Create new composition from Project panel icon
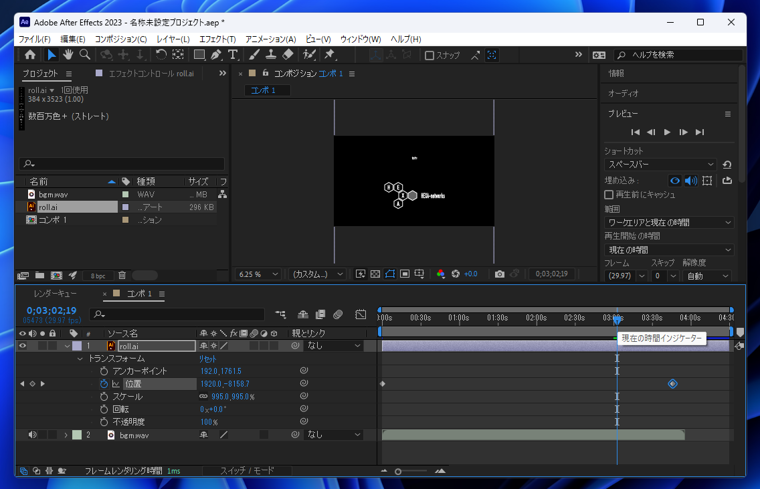Viewport: 760px width, 489px height. point(56,275)
